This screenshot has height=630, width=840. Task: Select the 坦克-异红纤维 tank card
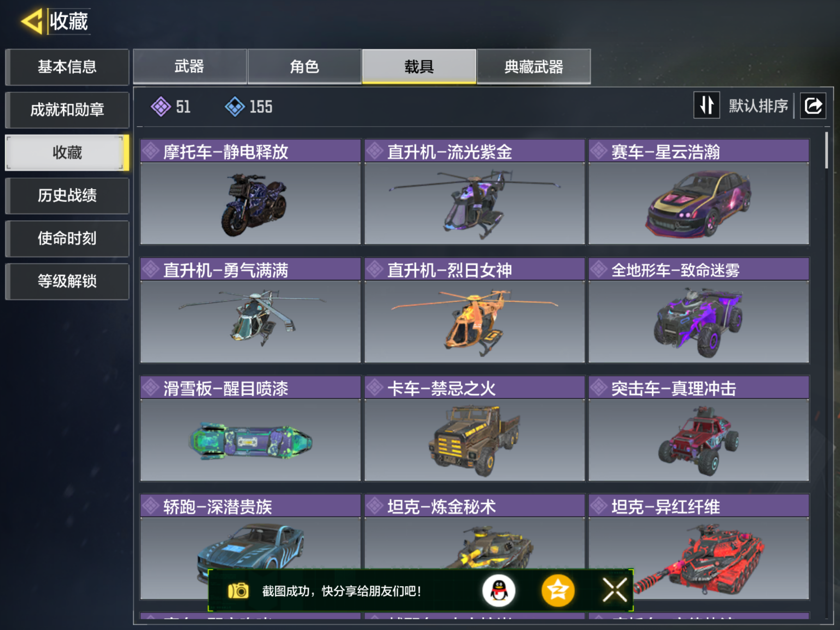698,547
